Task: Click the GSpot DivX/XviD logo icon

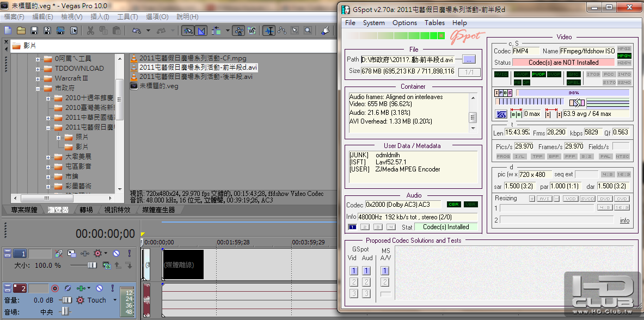Action: (501, 114)
